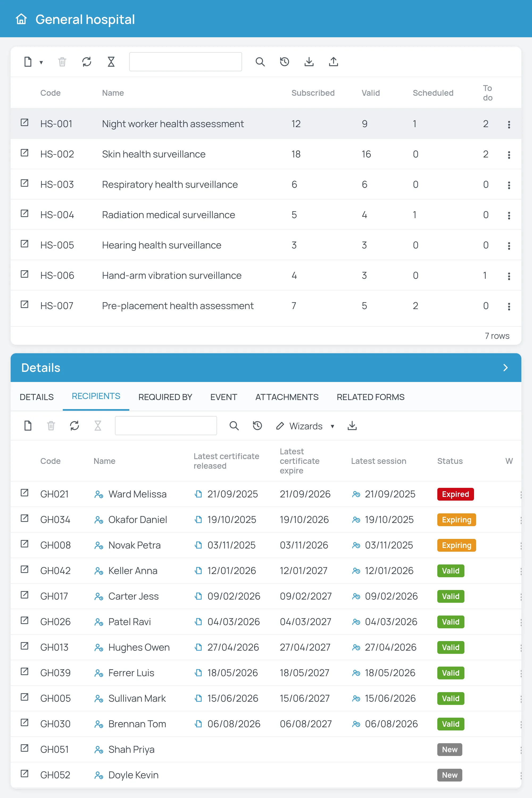Open history icon in recipients toolbar
Screen dimensions: 532x798
(257, 425)
